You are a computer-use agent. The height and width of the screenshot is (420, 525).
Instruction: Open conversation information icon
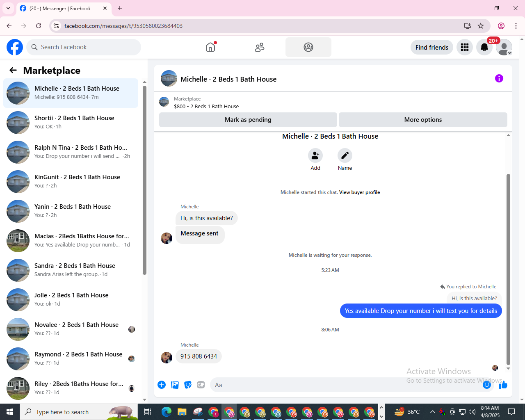[x=499, y=78]
